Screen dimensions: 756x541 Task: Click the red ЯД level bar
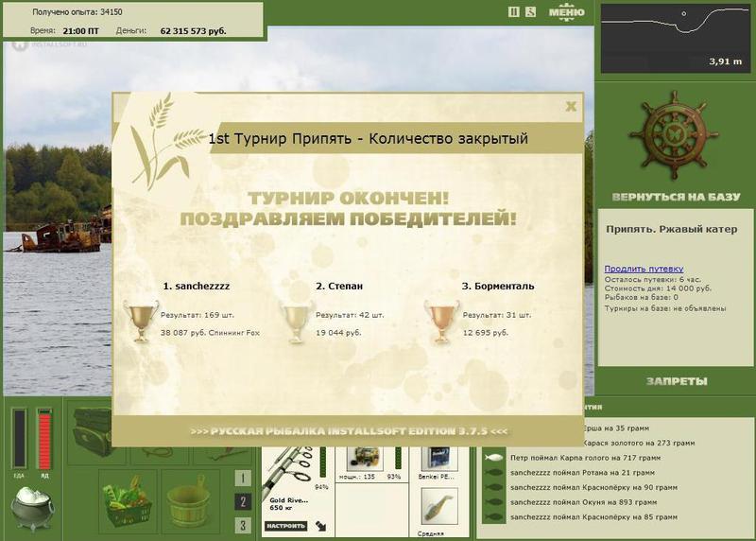click(x=44, y=438)
